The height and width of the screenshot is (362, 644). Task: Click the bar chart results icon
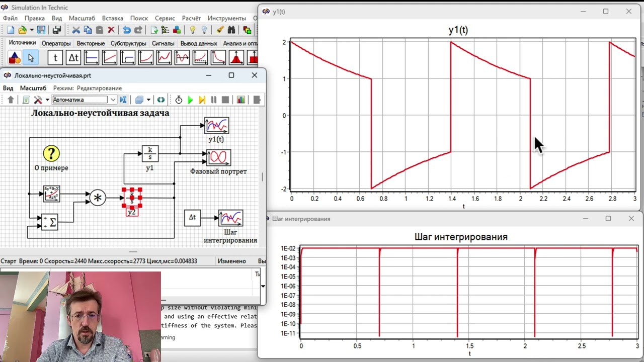pyautogui.click(x=241, y=100)
